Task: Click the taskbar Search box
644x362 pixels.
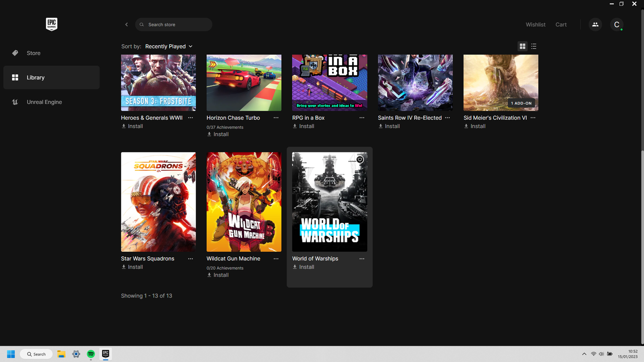Action: click(36, 354)
